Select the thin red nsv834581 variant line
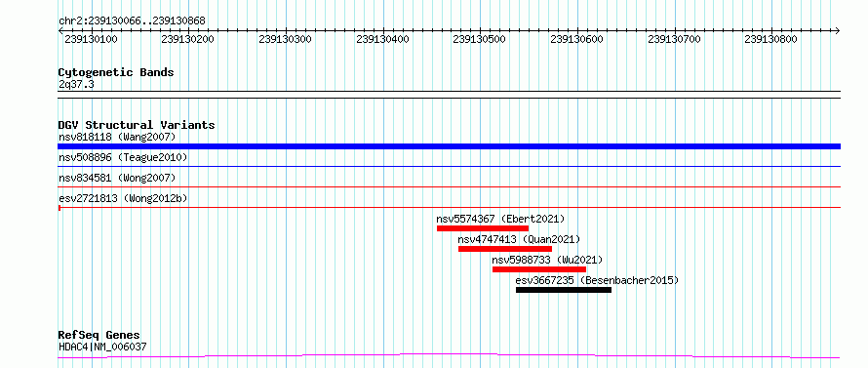This screenshot has height=368, width=868. [449, 187]
